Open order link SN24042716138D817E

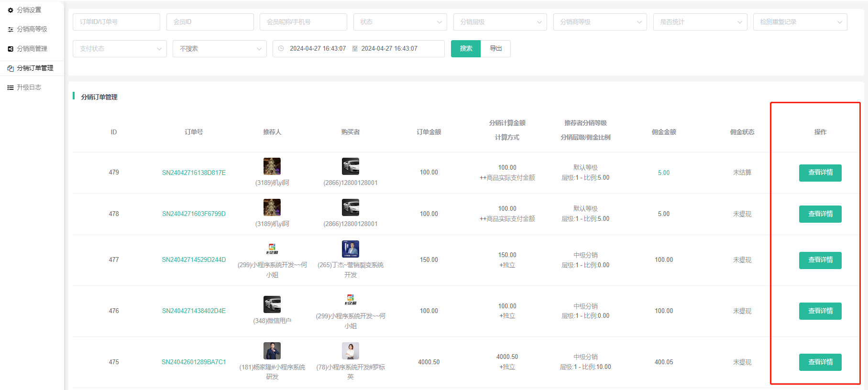point(194,173)
